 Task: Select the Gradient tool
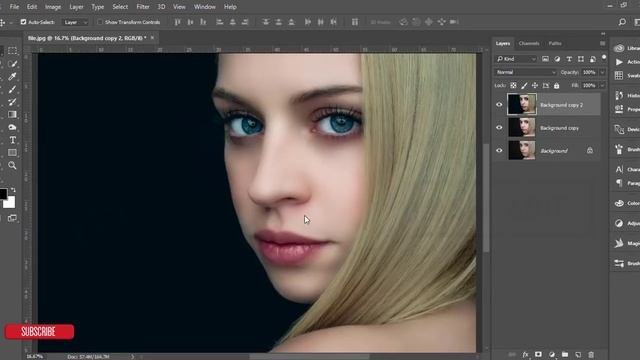coord(12,115)
